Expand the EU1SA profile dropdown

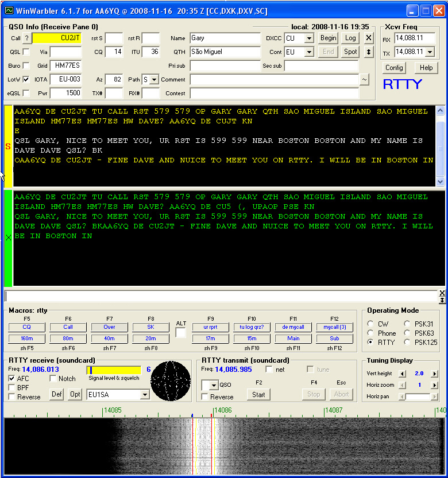click(x=145, y=395)
